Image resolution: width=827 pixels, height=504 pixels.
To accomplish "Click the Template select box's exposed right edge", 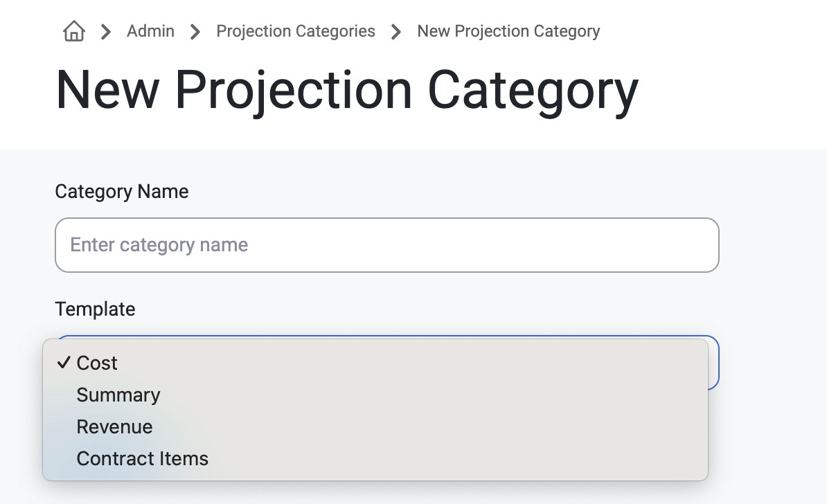I will tap(713, 363).
